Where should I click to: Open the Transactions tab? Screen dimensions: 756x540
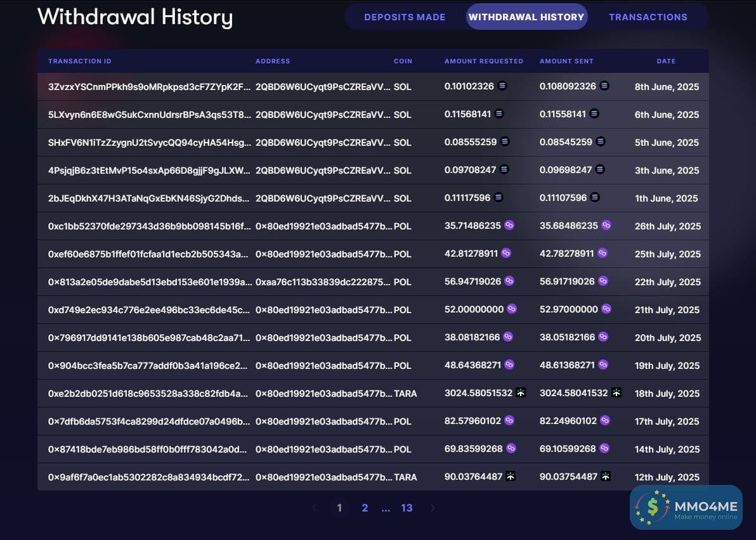(x=648, y=17)
